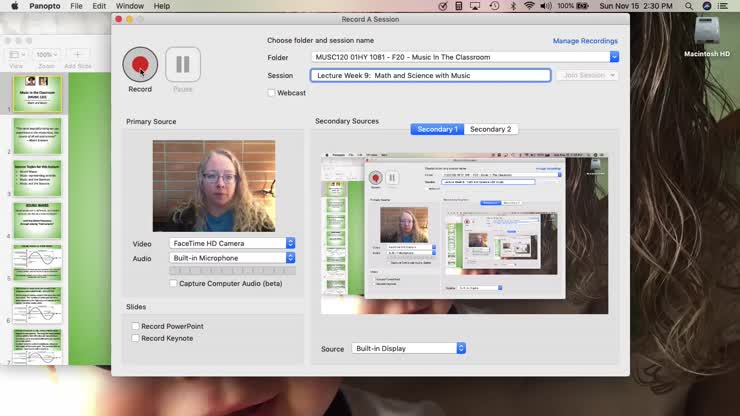Switch to the Secondary 2 tab
Screen dimensions: 740x416
click(491, 129)
